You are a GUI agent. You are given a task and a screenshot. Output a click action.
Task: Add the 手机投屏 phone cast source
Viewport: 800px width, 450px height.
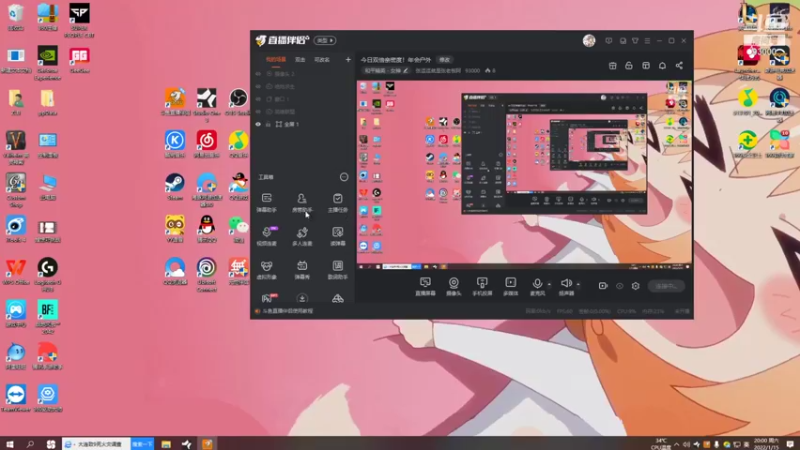482,287
